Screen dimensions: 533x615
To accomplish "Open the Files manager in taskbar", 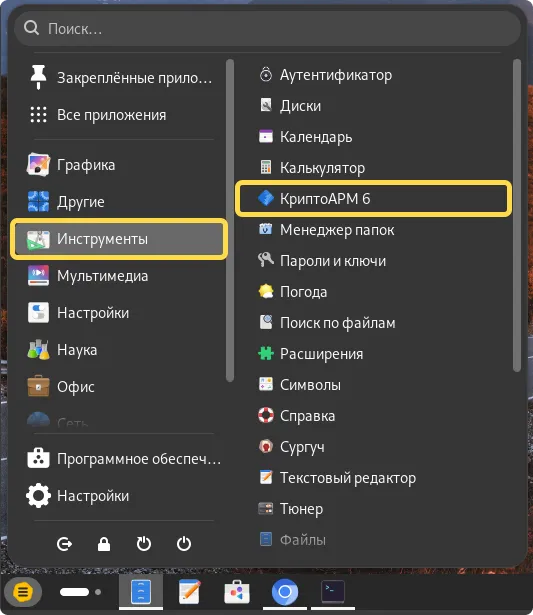I will (x=141, y=591).
